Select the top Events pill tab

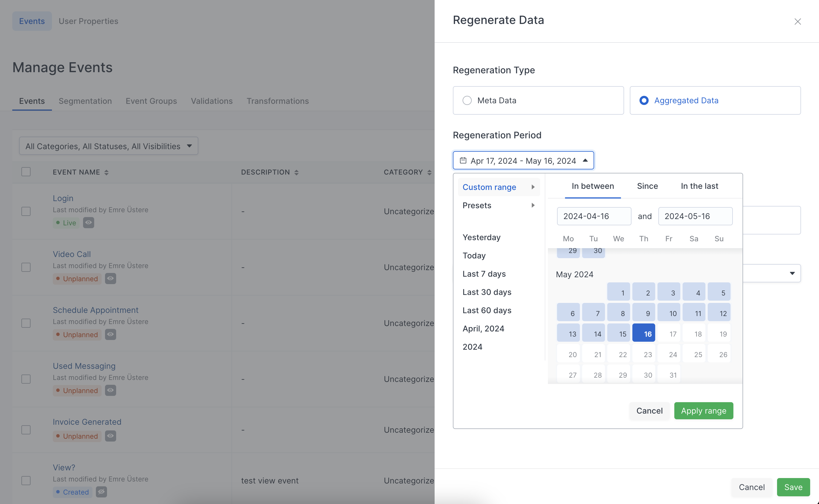click(x=32, y=21)
